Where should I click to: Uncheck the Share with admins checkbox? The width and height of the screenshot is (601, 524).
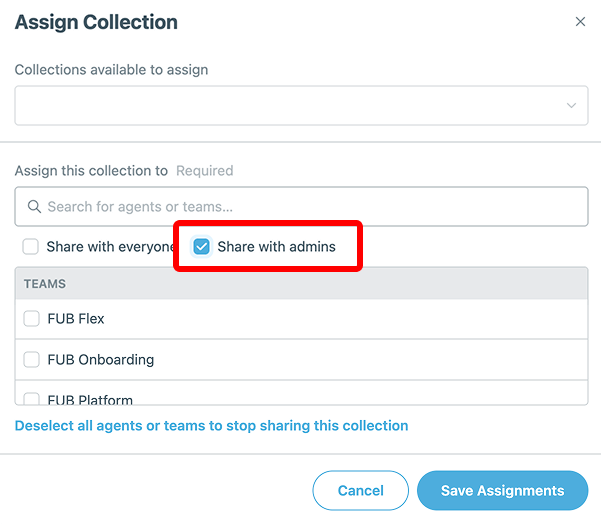(202, 247)
